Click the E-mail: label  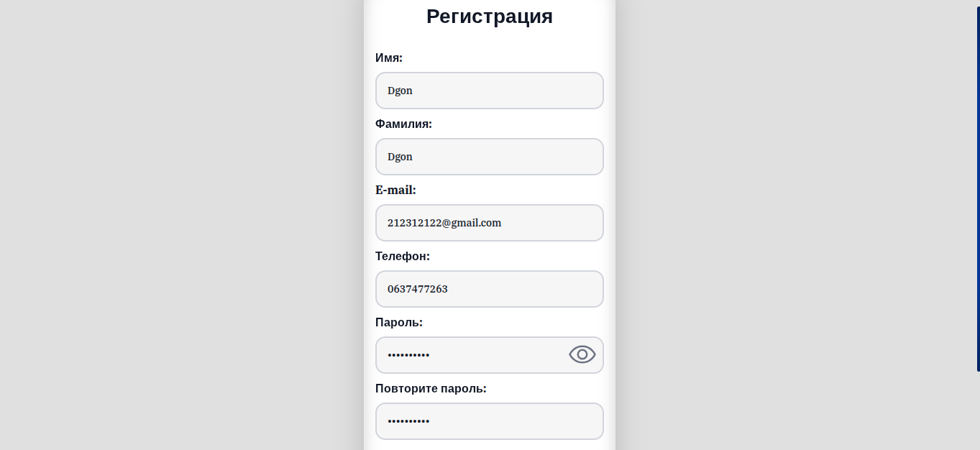tap(395, 190)
